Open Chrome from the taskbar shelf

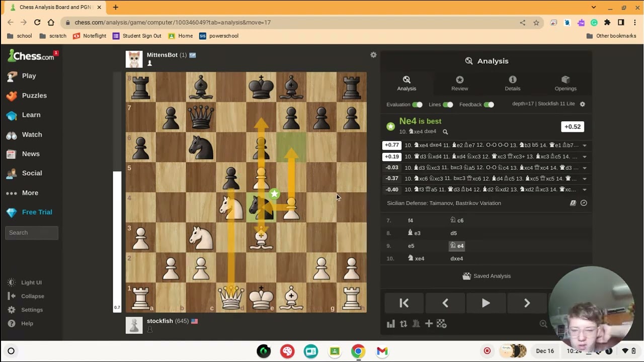click(358, 351)
